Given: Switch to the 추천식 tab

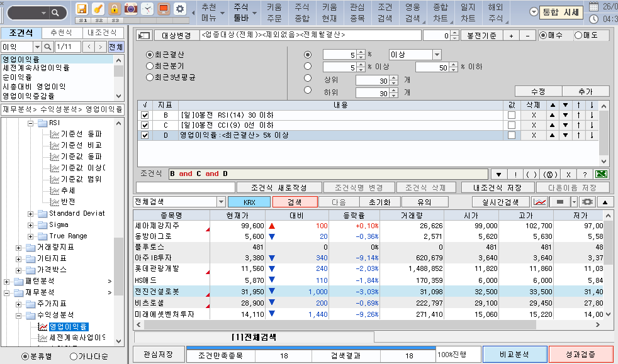Looking at the screenshot, I should (62, 33).
